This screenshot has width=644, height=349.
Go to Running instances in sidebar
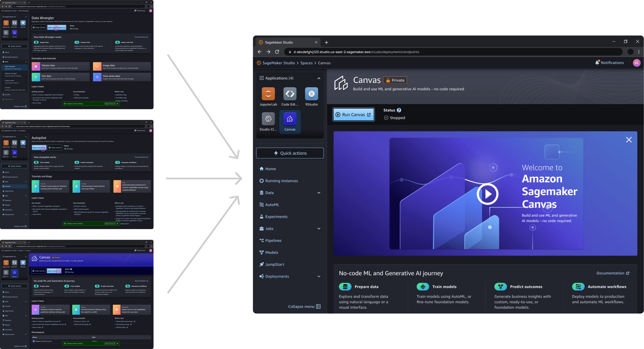coord(281,181)
